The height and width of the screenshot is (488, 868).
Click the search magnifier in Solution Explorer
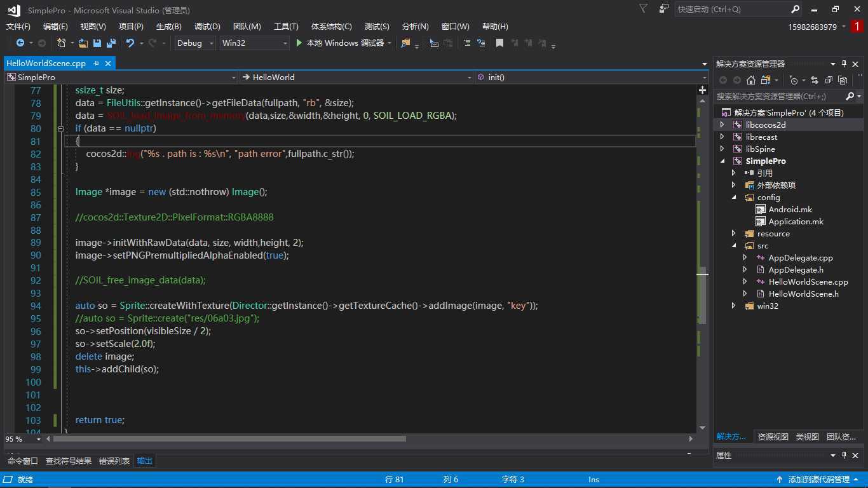point(850,96)
